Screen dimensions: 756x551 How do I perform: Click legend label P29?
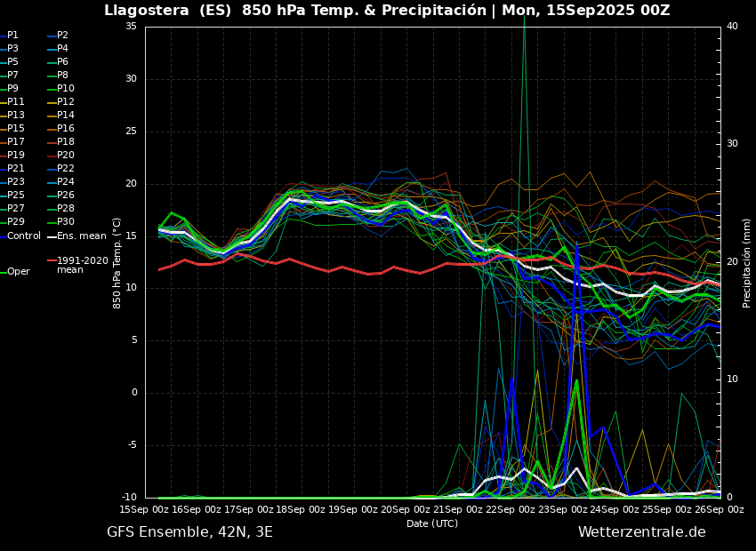pyautogui.click(x=16, y=221)
